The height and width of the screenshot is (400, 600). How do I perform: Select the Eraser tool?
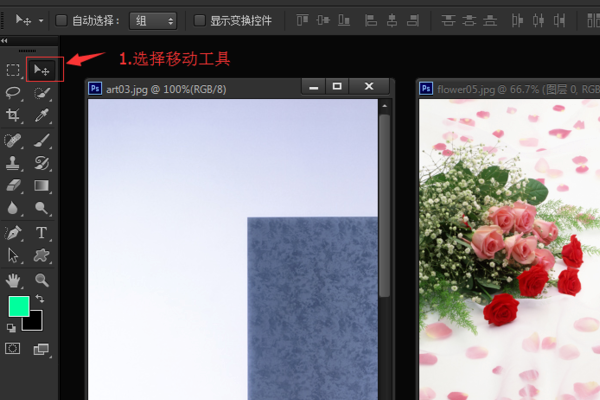tap(13, 185)
